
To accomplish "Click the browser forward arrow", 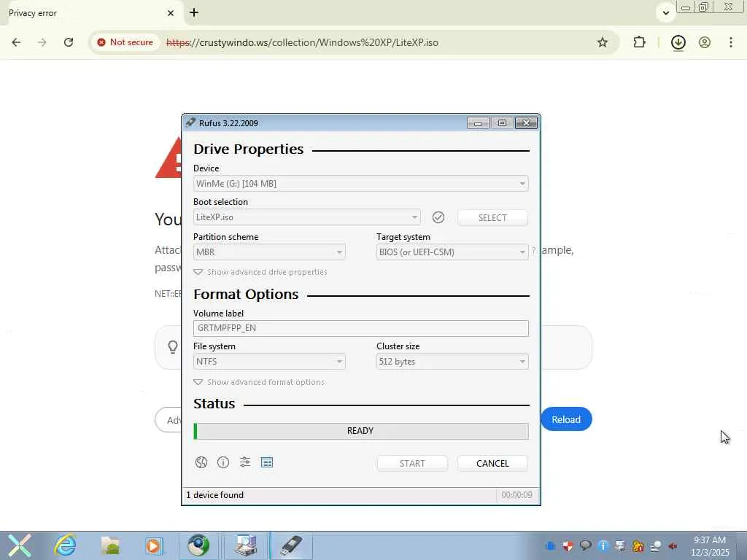I will coord(42,42).
